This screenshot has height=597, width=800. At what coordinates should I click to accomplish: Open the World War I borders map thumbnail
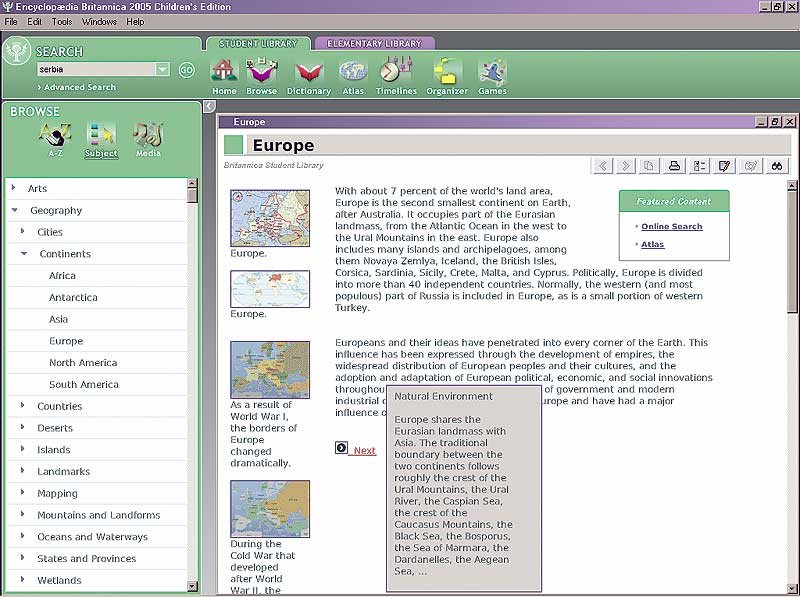(x=270, y=369)
